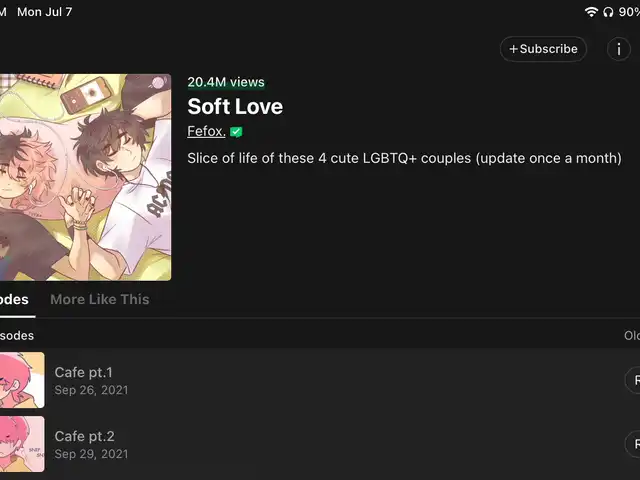This screenshot has height=480, width=640.
Task: Tap the battery percentage indicator
Action: click(629, 12)
